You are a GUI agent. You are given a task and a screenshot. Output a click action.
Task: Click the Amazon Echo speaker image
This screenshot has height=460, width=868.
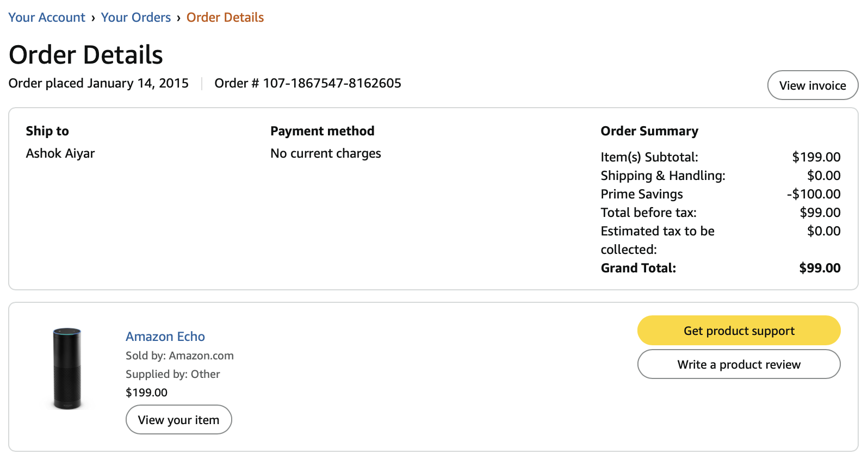pos(67,369)
